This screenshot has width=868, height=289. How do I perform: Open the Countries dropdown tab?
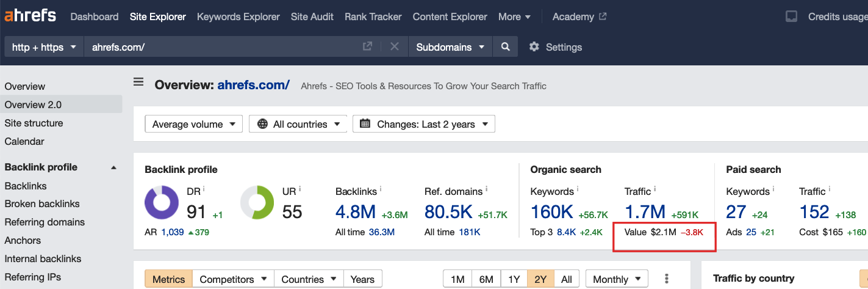coord(309,279)
